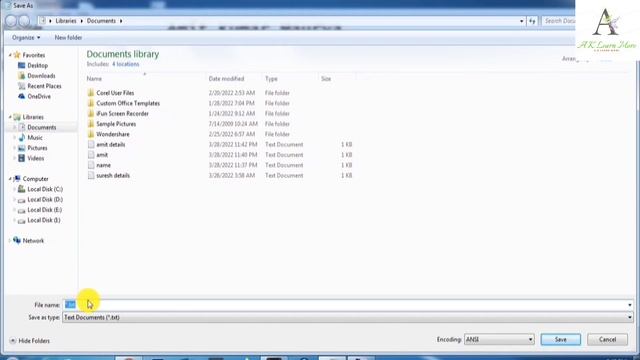
Task: Collapse the Computer group arrow
Action: (10, 179)
